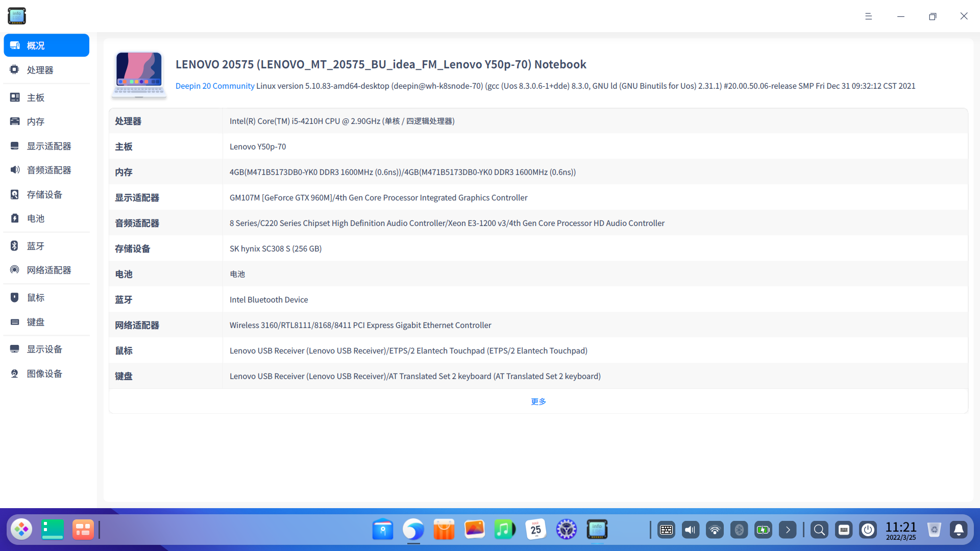This screenshot has width=980, height=551.
Task: Open the 处理器 (Processor) sidebar section
Action: click(x=40, y=70)
